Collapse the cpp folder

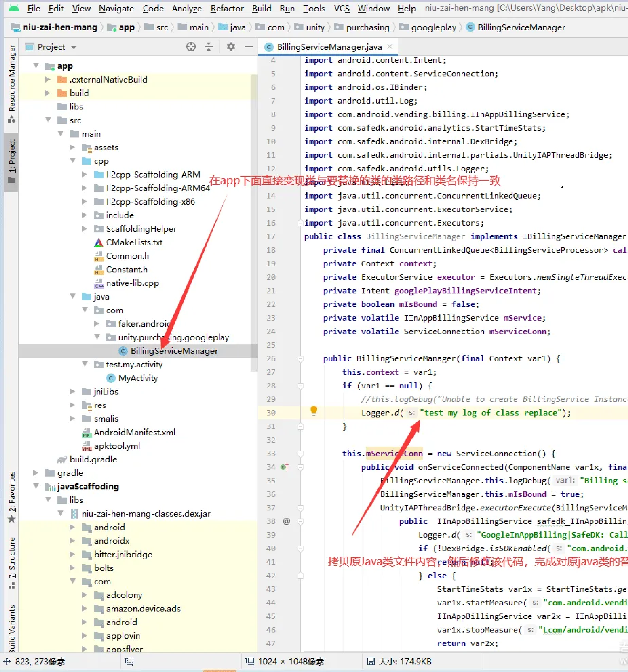[73, 160]
